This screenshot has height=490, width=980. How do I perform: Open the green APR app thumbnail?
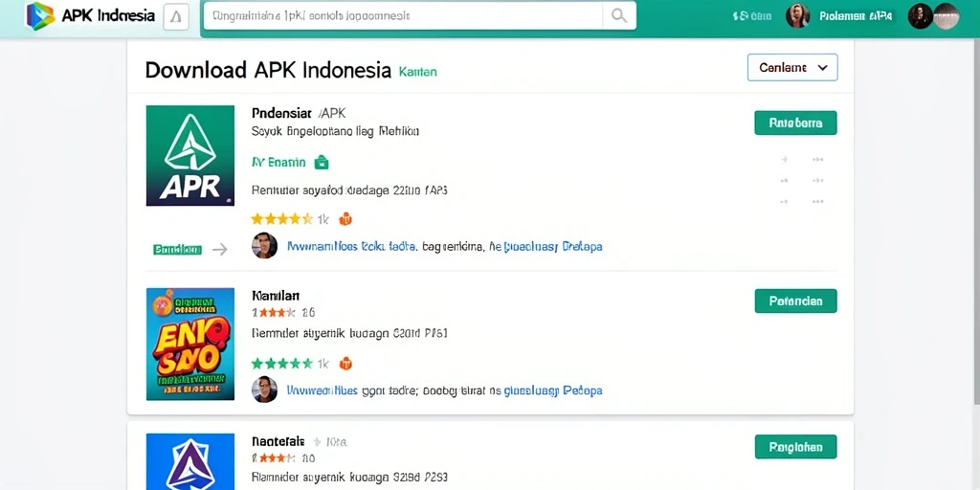(190, 155)
